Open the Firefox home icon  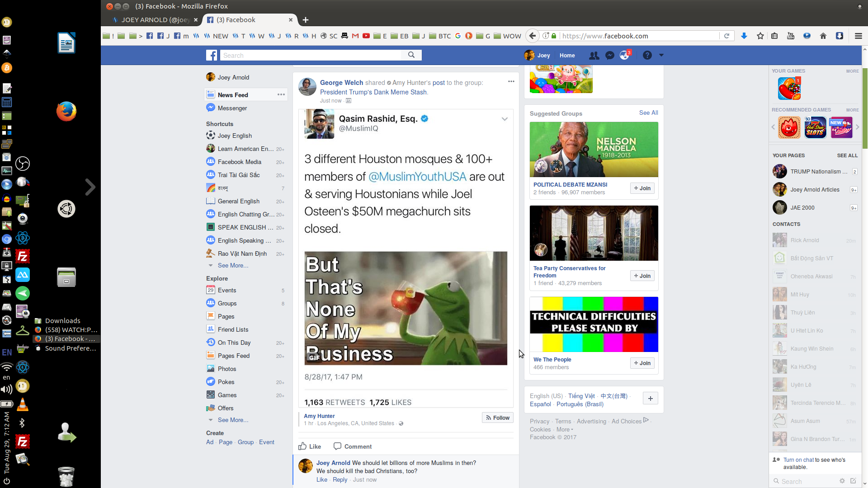[823, 36]
